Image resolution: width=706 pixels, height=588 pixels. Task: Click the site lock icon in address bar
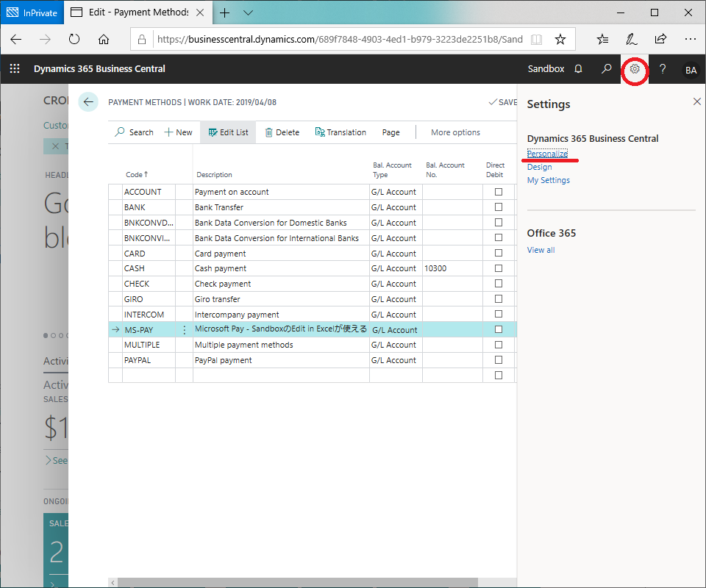[x=142, y=40]
